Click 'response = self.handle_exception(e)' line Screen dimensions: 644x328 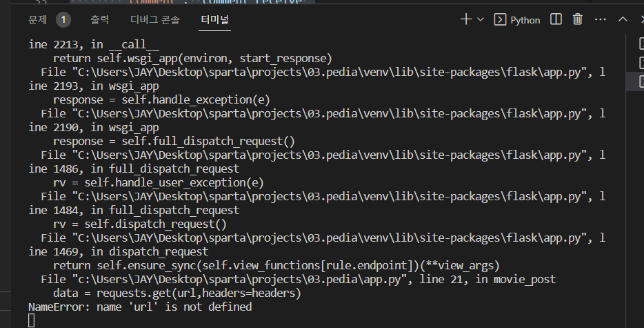[x=161, y=100]
